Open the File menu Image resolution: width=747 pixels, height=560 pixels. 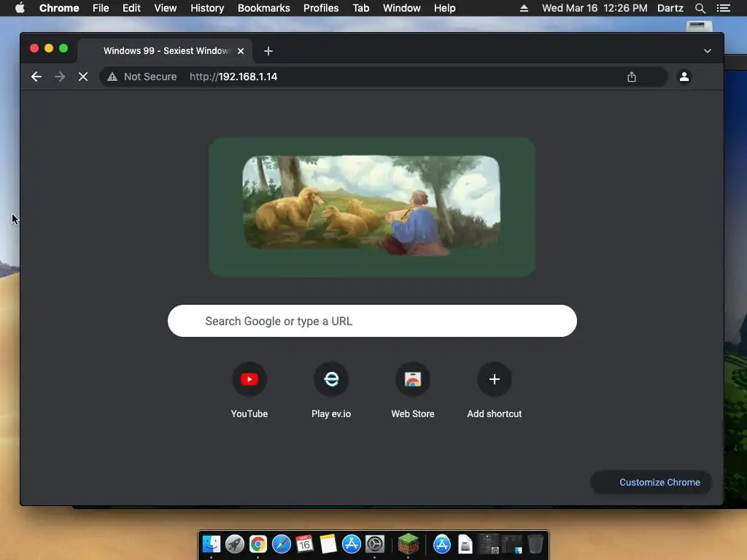[101, 8]
